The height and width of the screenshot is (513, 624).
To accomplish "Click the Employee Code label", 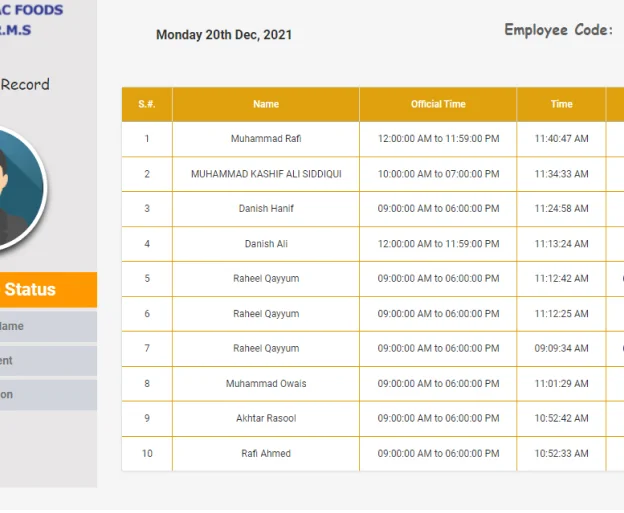I will (558, 30).
